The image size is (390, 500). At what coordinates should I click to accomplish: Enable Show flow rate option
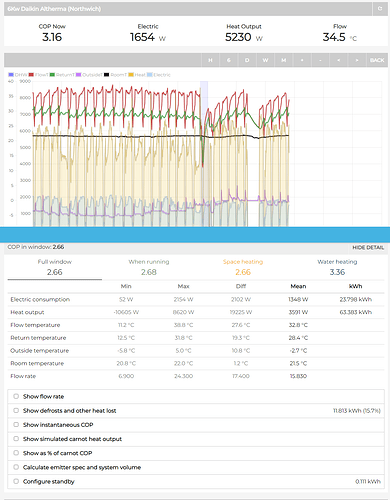point(16,396)
